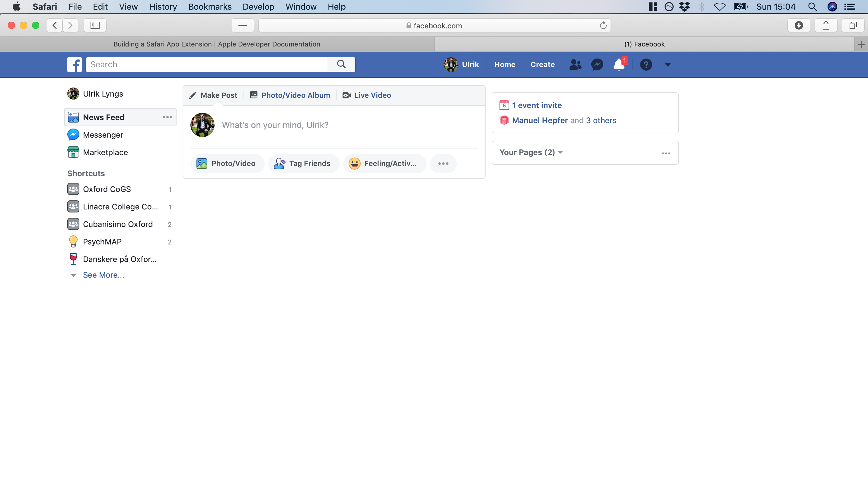Expand See More... shortcuts
868x504 pixels.
103,275
